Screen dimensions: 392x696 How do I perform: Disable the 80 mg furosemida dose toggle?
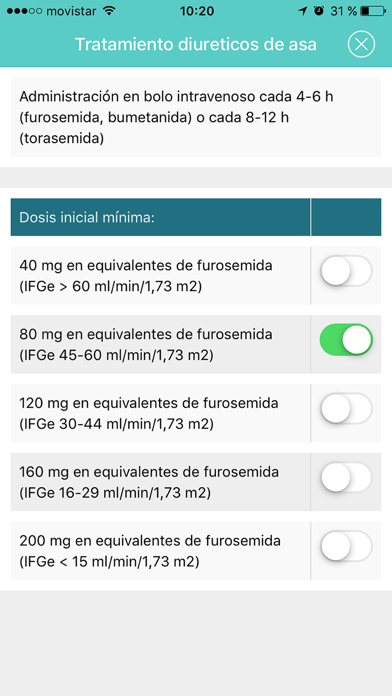(x=346, y=340)
